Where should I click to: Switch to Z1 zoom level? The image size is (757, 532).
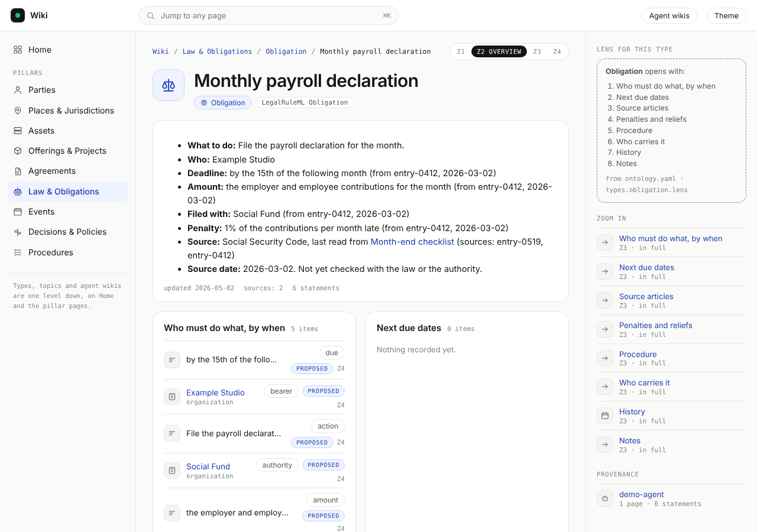461,51
